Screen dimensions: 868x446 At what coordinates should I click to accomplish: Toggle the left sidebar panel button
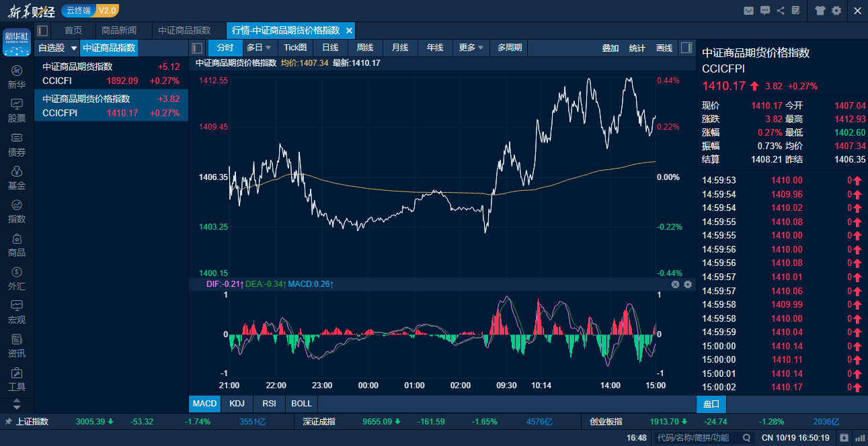pos(42,30)
